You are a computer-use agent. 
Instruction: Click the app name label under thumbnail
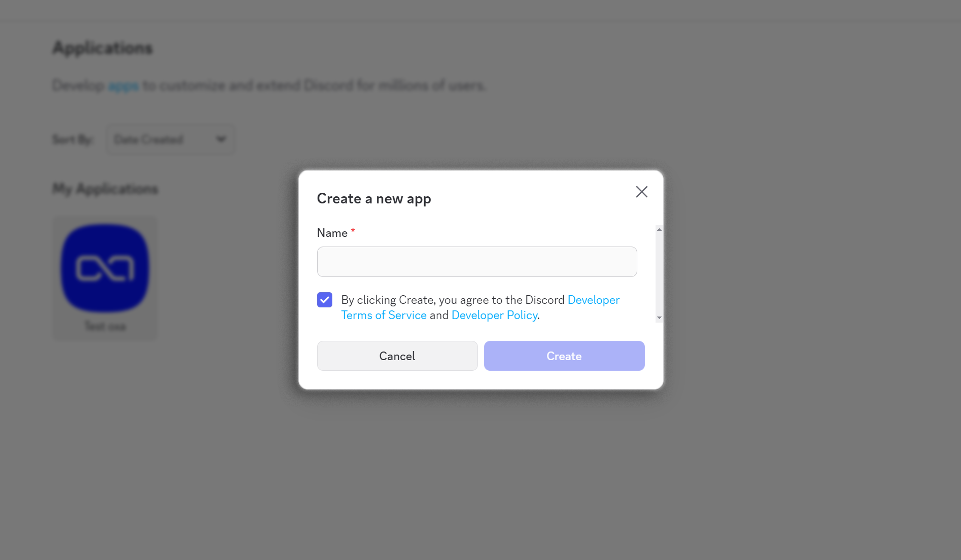coord(105,326)
